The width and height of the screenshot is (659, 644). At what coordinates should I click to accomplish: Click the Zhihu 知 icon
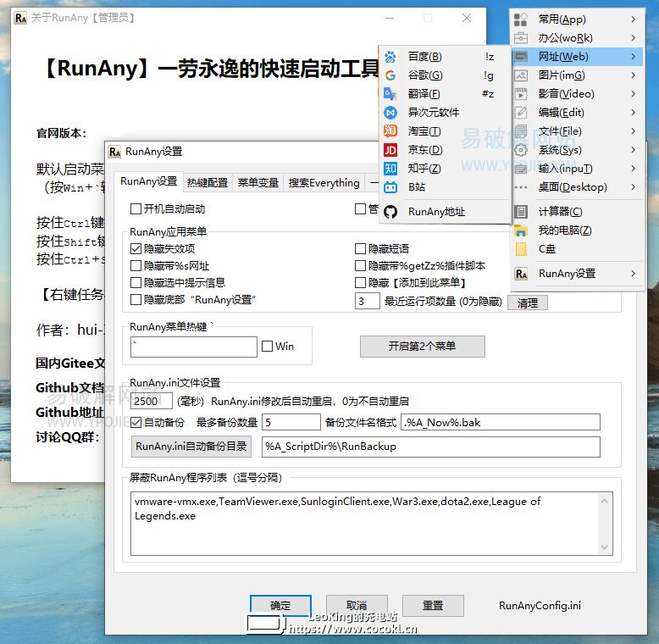390,169
